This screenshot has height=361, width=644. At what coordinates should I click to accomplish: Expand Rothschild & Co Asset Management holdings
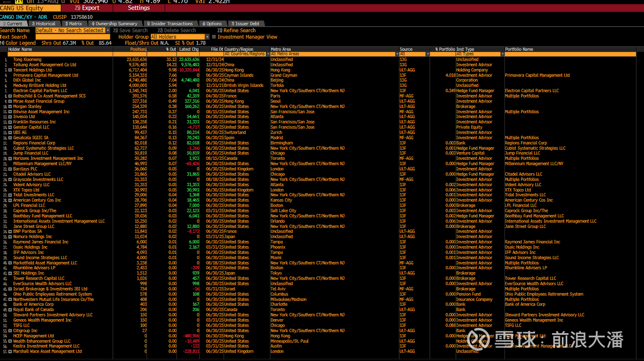[x=10, y=96]
